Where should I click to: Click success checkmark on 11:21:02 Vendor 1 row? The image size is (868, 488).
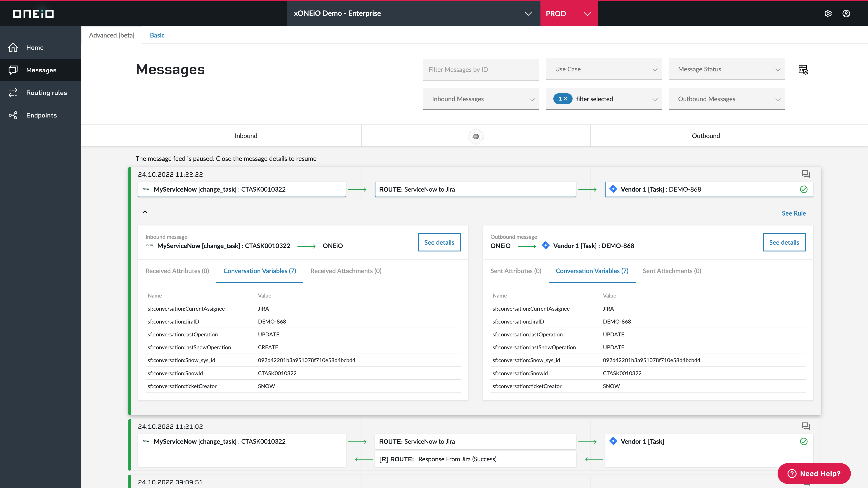804,441
